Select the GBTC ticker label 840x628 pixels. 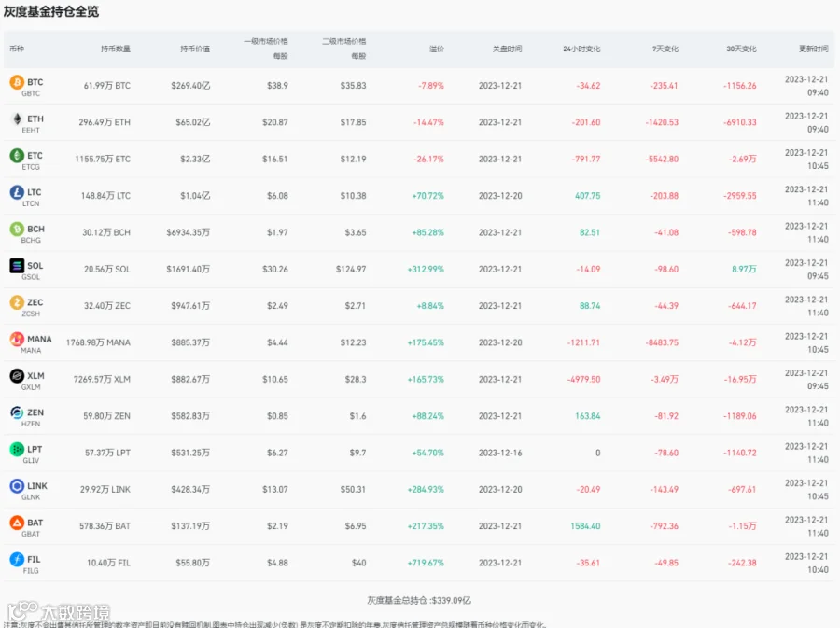coord(31,93)
